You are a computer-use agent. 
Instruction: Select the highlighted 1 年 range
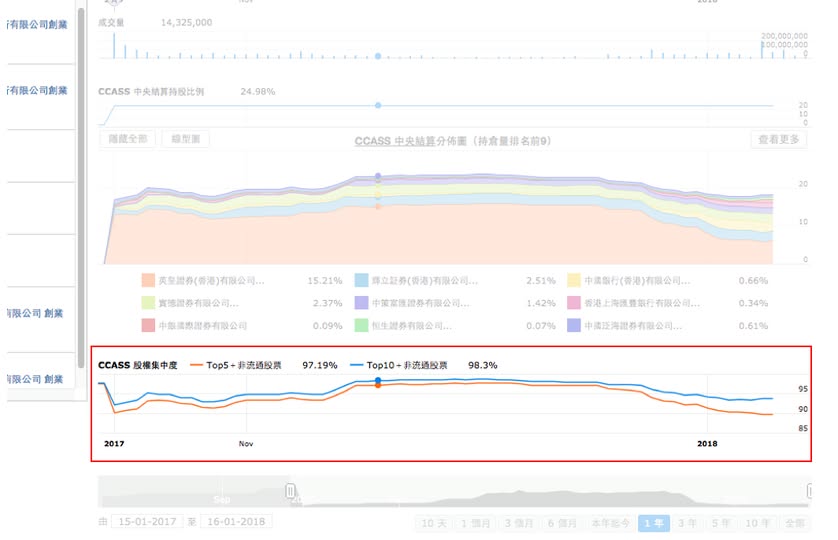(654, 523)
